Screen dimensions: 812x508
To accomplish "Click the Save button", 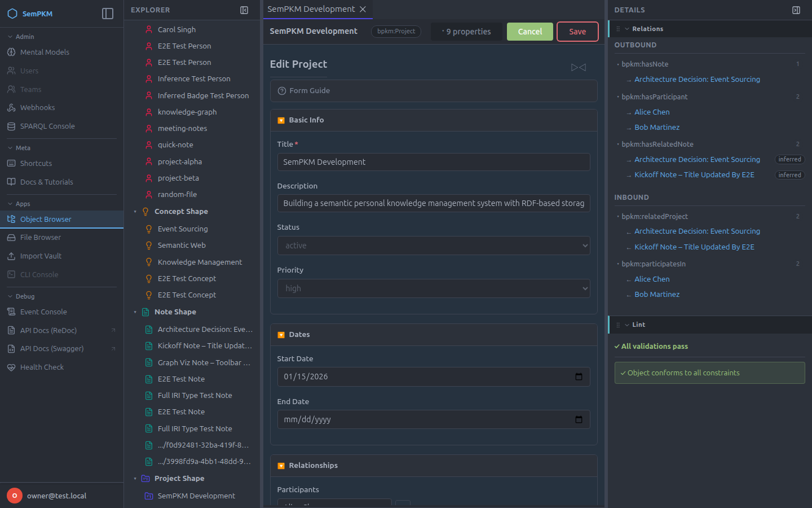I will (x=577, y=32).
